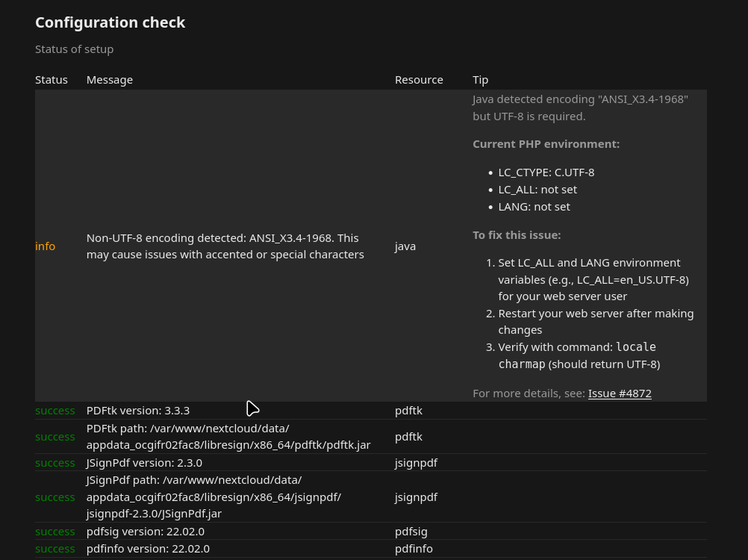Select the 'Non-UTF-8 encoding detected' message
This screenshot has width=748, height=560.
(x=225, y=246)
